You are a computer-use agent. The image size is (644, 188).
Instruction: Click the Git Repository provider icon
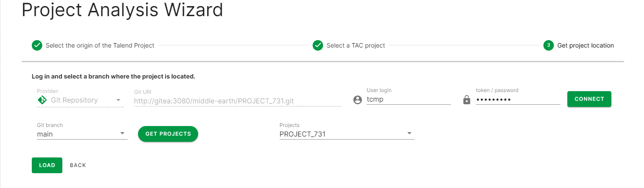pos(42,100)
